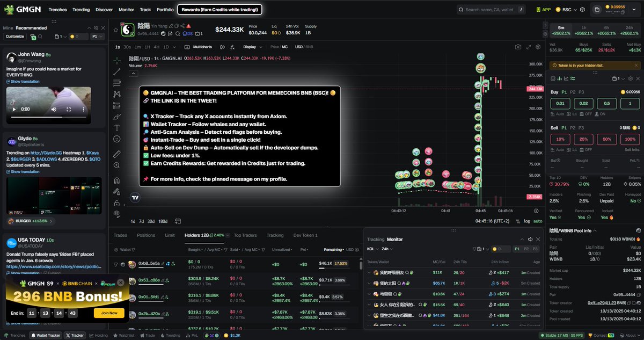Switch to the Top Traders tab
The height and width of the screenshot is (340, 644).
(245, 235)
